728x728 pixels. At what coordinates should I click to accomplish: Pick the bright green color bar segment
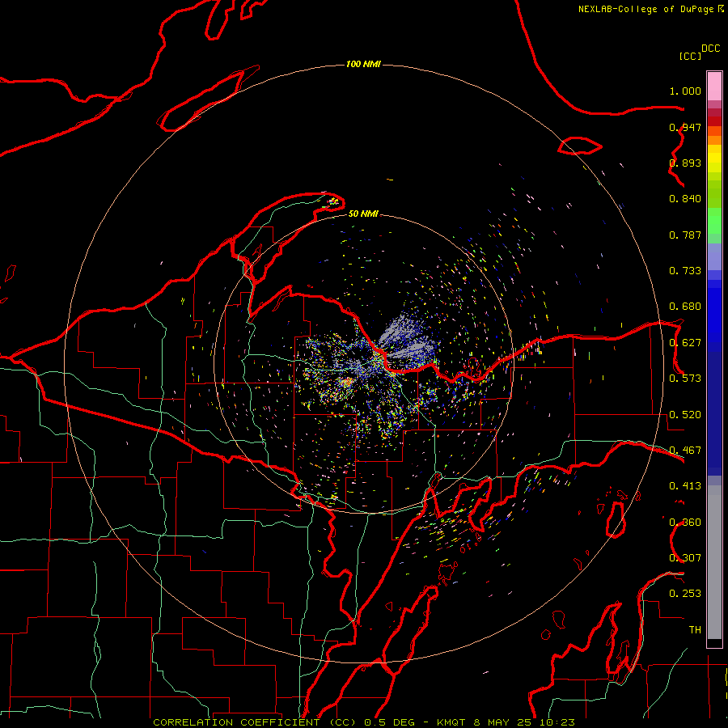point(714,221)
